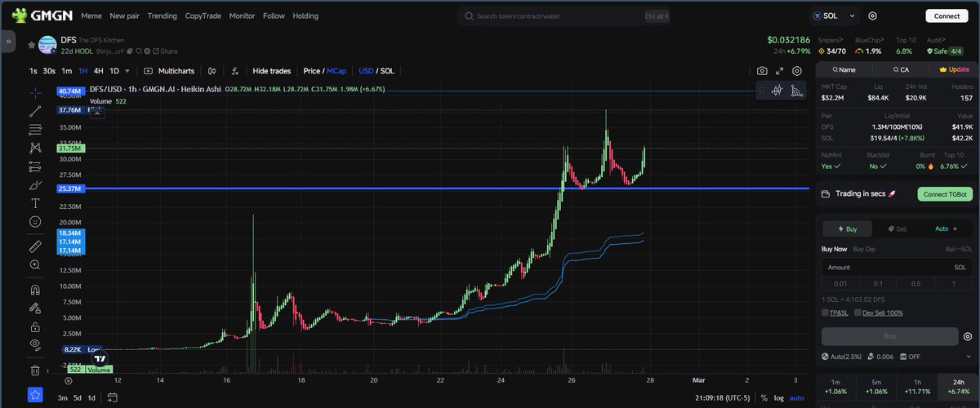Switch chart to MCap mode
This screenshot has width=980, height=408.
(336, 71)
